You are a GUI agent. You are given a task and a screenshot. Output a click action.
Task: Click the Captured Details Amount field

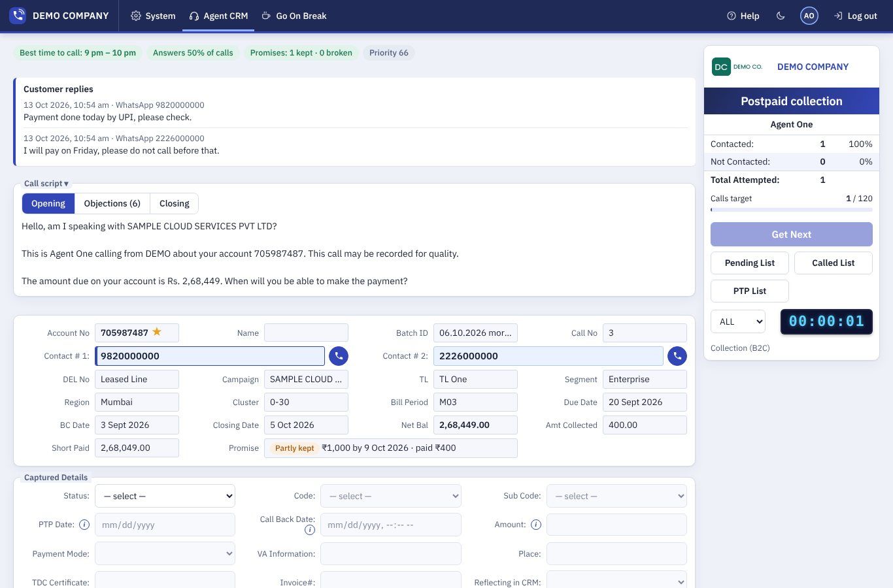pyautogui.click(x=616, y=525)
